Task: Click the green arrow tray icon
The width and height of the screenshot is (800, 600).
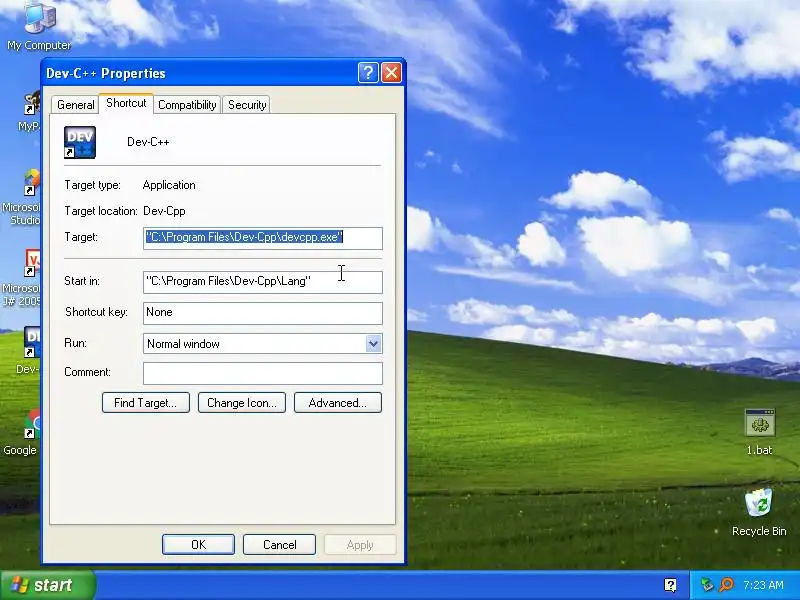Action: pos(707,585)
